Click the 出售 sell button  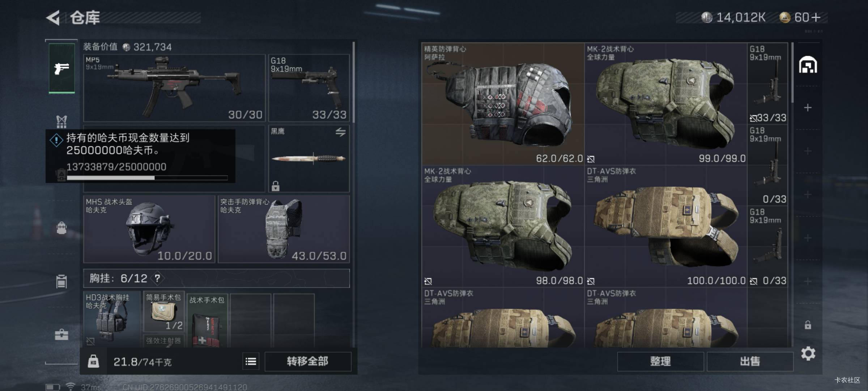click(750, 361)
